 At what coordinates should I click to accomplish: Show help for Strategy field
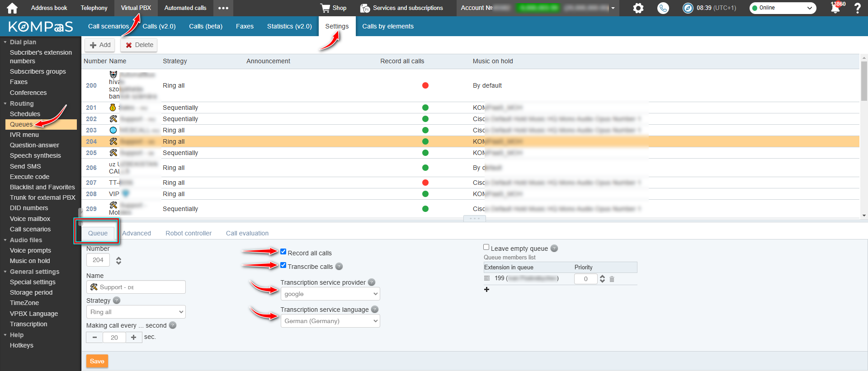tap(117, 301)
